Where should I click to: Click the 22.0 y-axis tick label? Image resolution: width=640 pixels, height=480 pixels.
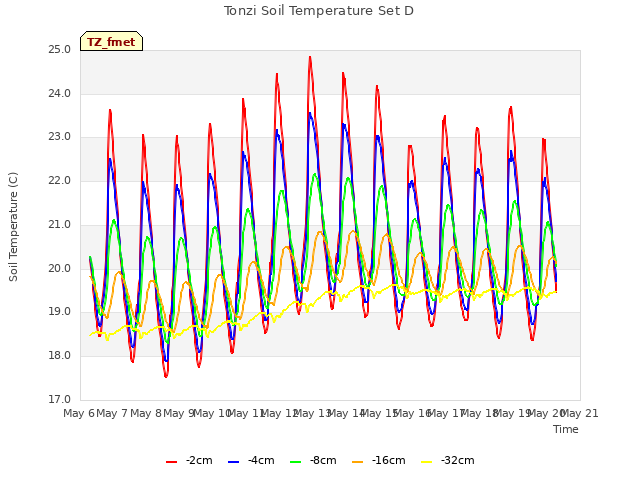(60, 180)
